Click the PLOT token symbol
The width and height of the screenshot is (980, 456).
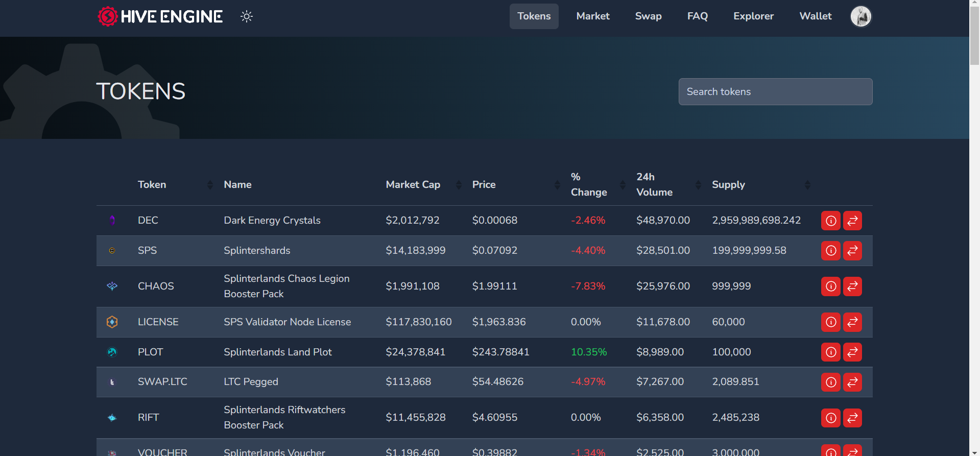click(151, 352)
